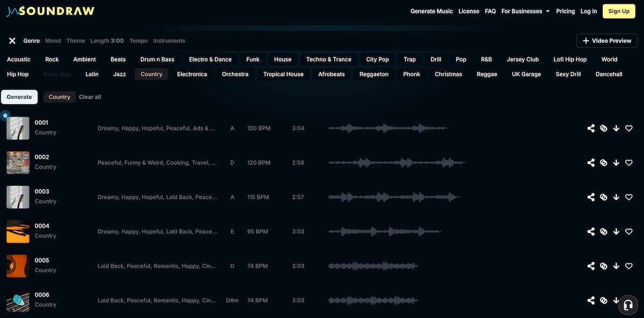Deselect the Country genre chip

pos(151,74)
